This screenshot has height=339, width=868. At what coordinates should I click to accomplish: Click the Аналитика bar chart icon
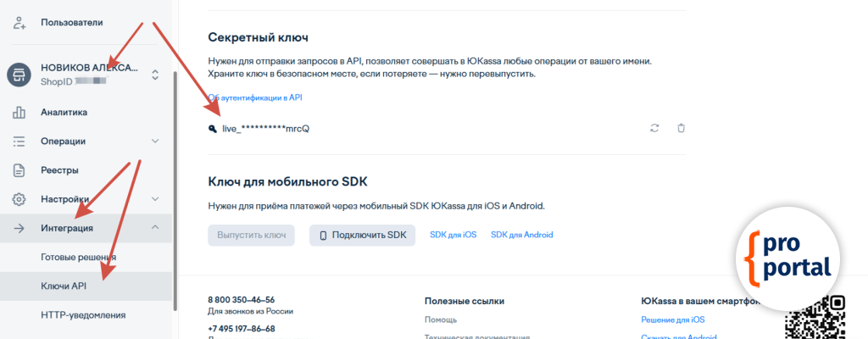click(x=19, y=112)
